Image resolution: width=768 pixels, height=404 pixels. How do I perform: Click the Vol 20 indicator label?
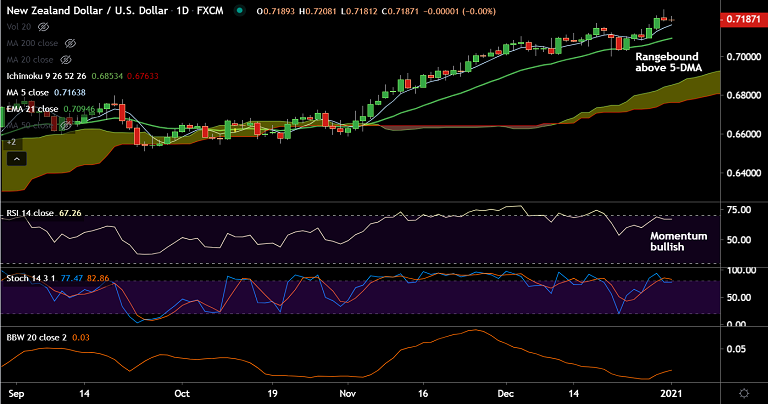click(x=19, y=27)
